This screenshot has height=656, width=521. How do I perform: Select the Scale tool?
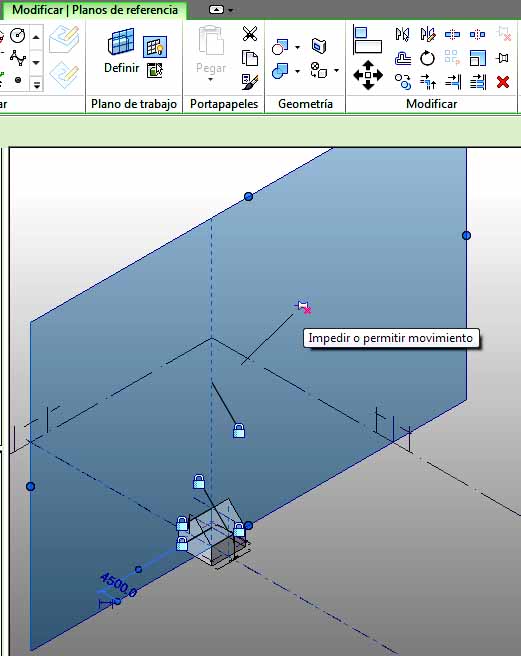coord(477,58)
